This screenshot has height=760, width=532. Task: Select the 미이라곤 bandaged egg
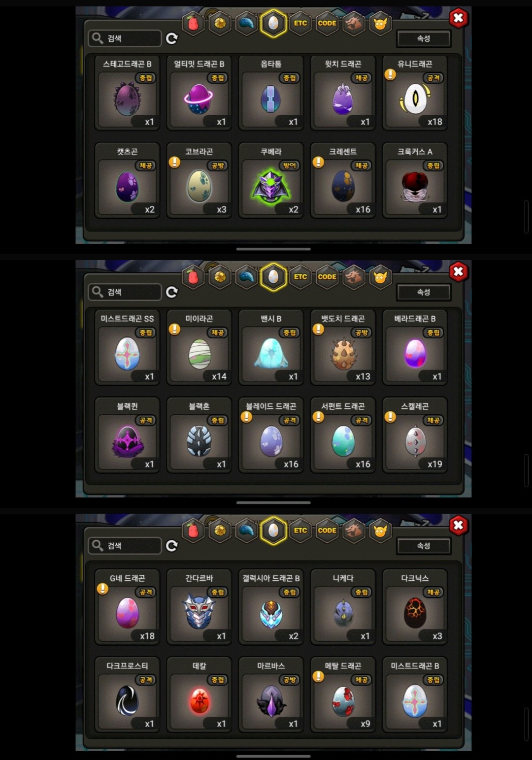199,348
